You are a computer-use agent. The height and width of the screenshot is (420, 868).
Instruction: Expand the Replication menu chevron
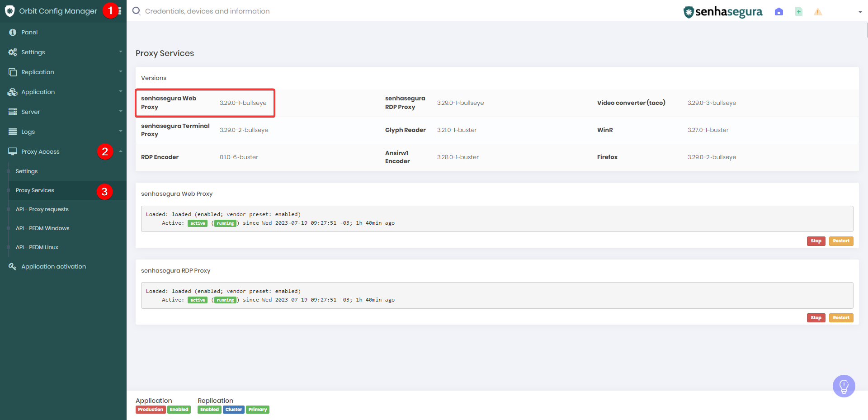121,71
